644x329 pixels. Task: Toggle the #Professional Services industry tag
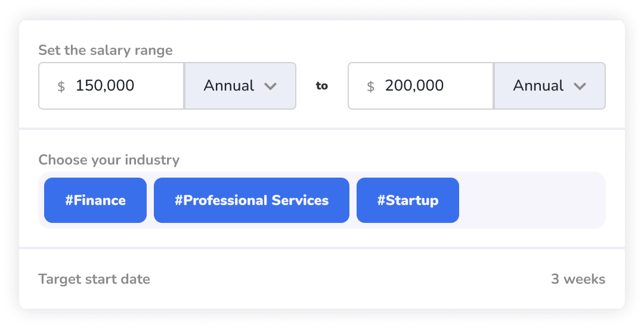pyautogui.click(x=251, y=200)
